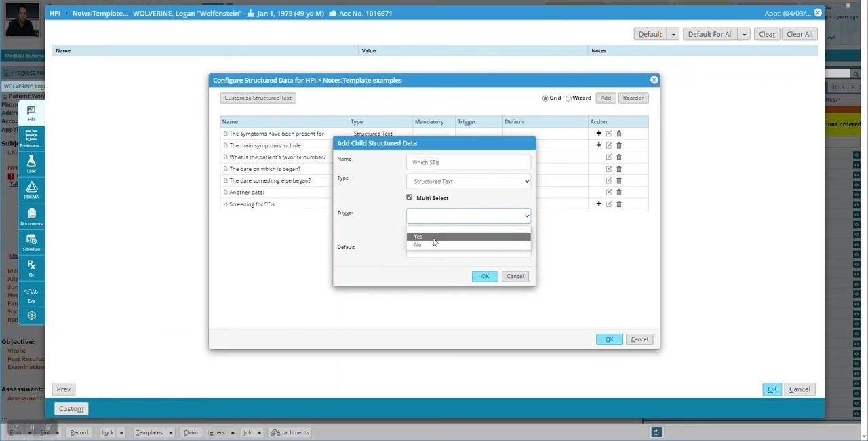This screenshot has width=868, height=441.
Task: Delete the 'Screening for STIs' row
Action: pos(619,204)
